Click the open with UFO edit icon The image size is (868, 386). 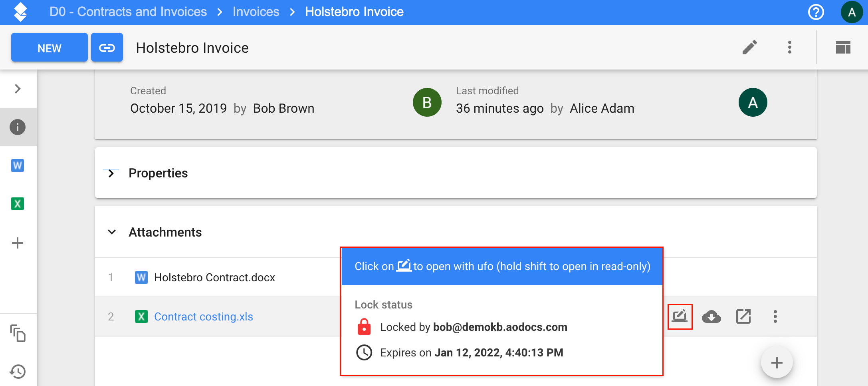680,316
